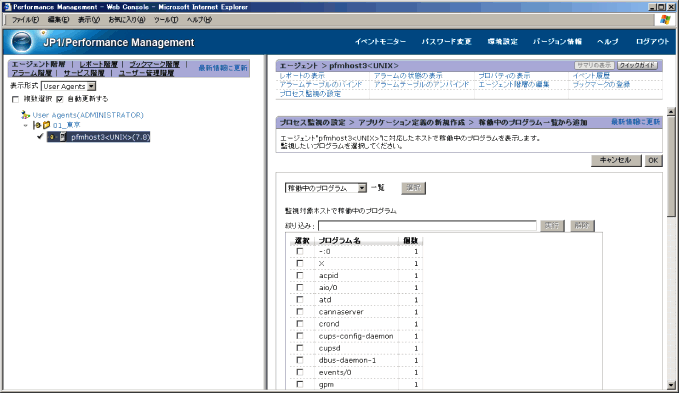Select the dbus-daemon-1 checkbox
The image size is (679, 393).
coord(300,360)
